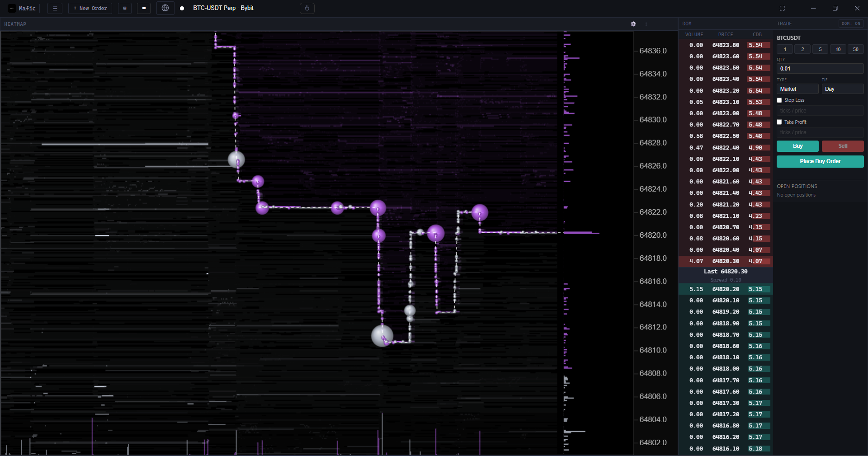
Task: Click the VOLUME column header in DOM
Action: [694, 34]
